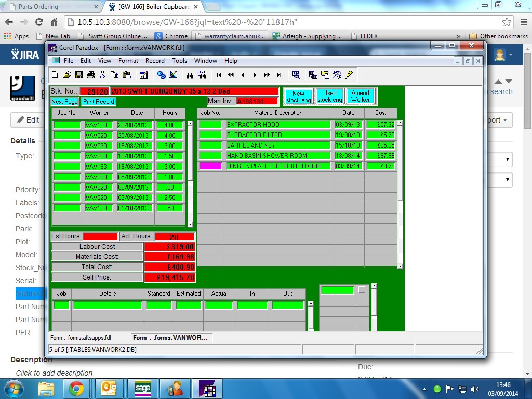Jump to last record with toolbar arrow
Viewport: 532px width, 399px height.
[279, 75]
